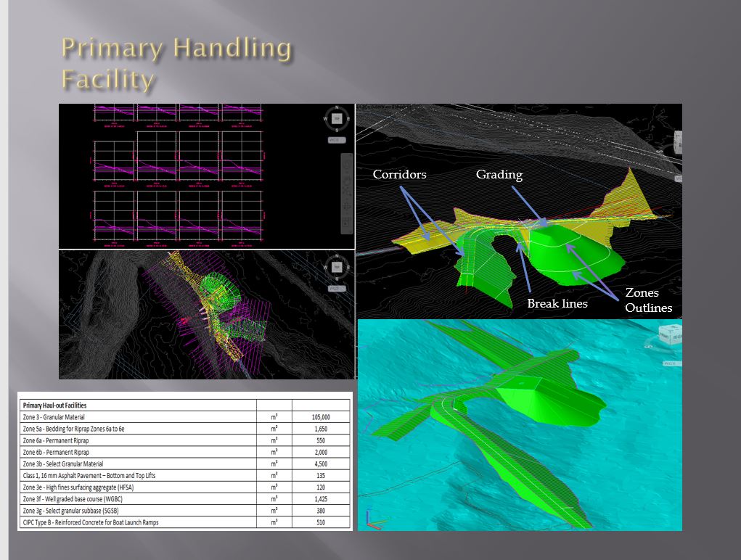741x560 pixels.
Task: Click the quantity value '380'
Action: (x=321, y=511)
